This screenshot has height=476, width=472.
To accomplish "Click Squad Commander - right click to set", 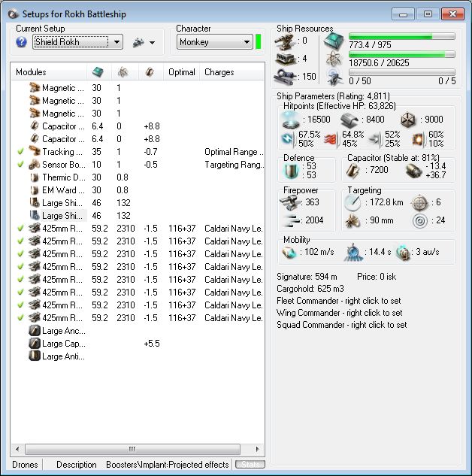I will (341, 325).
